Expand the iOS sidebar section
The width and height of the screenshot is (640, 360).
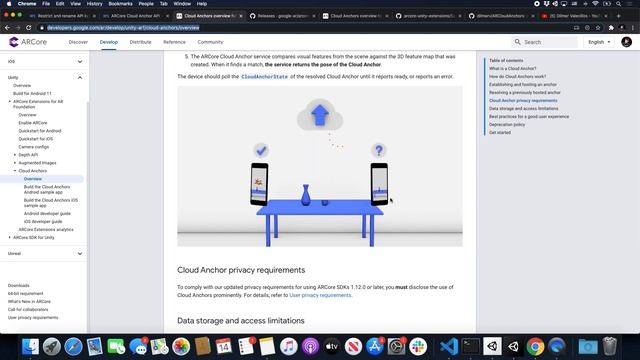[x=80, y=62]
